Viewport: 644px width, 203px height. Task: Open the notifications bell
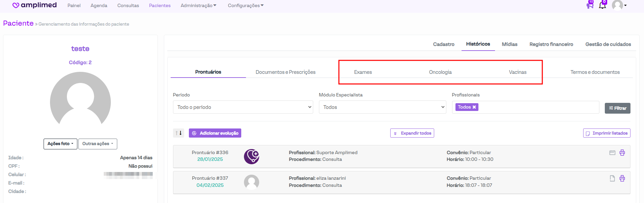602,5
